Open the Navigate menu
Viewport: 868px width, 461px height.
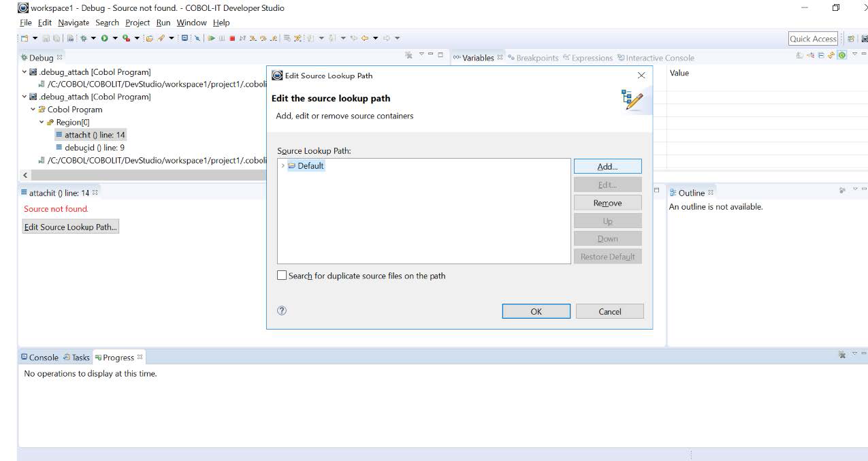tap(72, 22)
